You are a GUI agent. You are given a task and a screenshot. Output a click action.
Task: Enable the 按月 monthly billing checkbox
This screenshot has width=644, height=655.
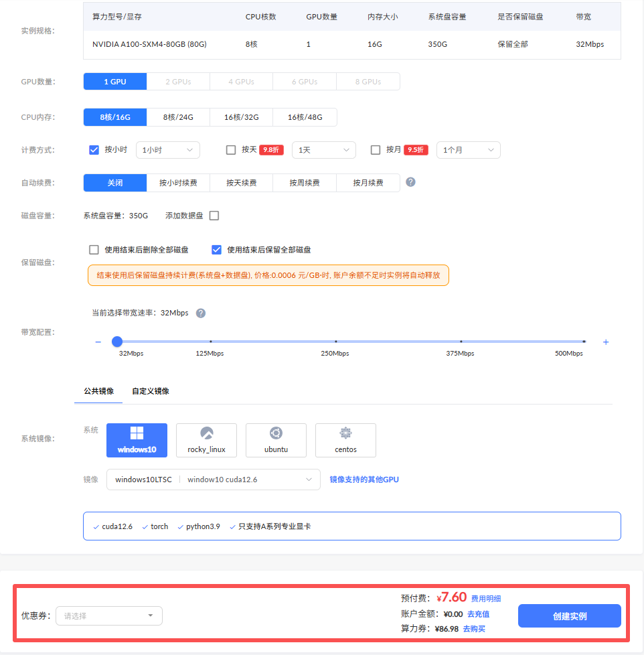click(x=376, y=150)
